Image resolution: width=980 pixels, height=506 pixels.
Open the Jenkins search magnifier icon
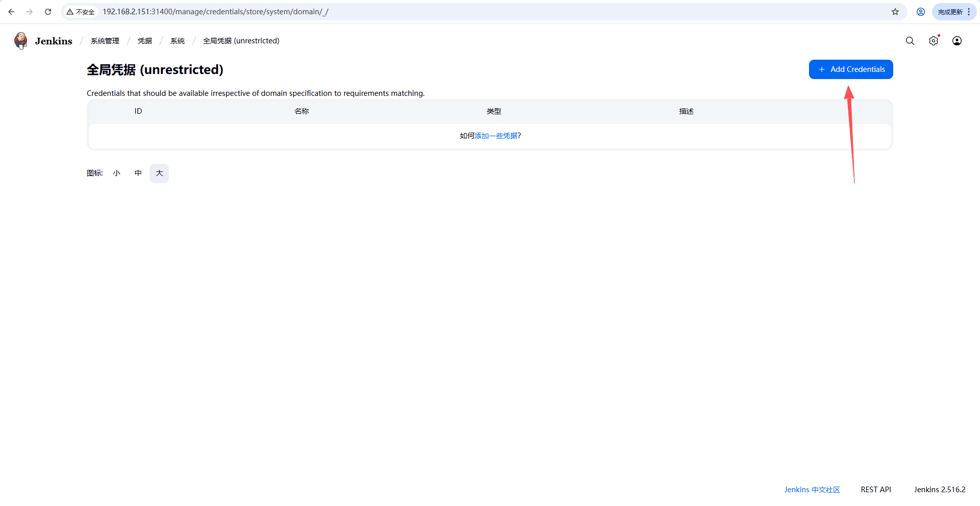tap(910, 41)
